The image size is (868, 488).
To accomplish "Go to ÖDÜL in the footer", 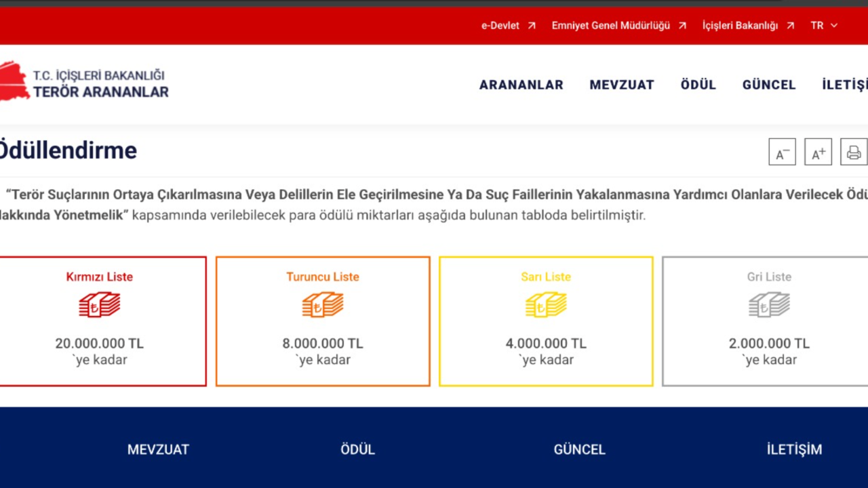I will point(357,449).
